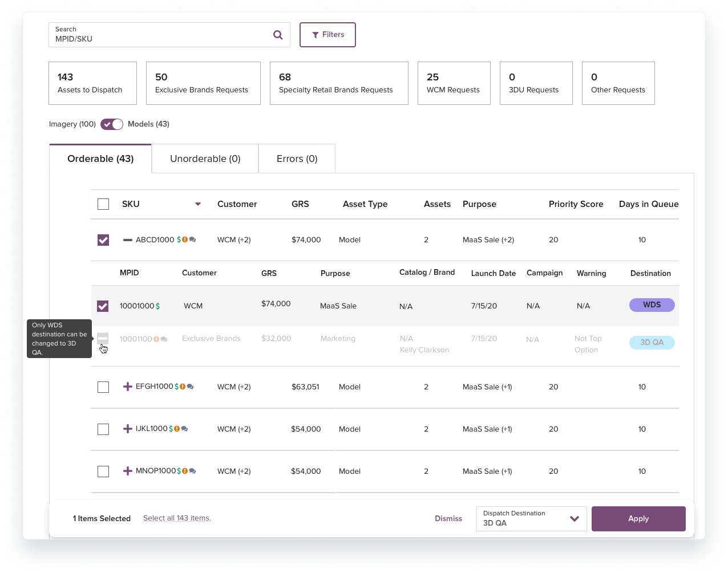Viewport: 728px width, 573px height.
Task: Uncheck the ABCD1000 row checkbox
Action: pyautogui.click(x=103, y=240)
